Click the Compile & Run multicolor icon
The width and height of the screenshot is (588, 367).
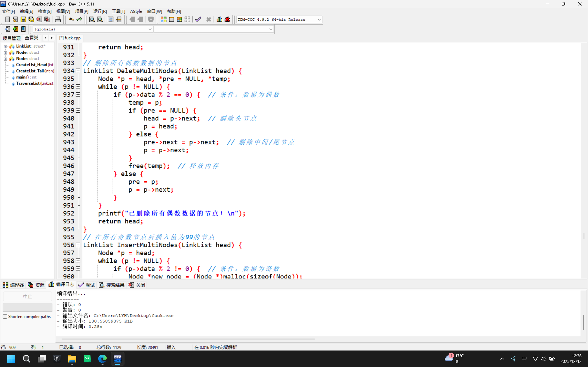180,19
